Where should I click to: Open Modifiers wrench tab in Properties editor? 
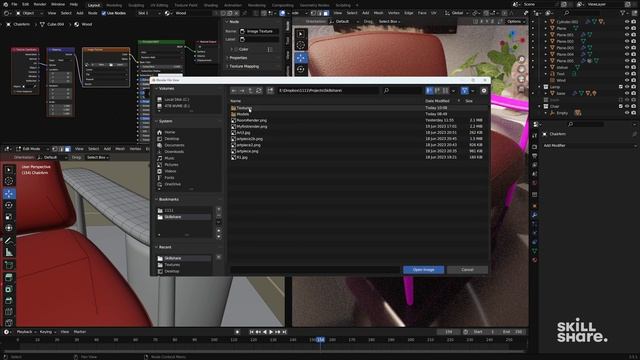(534, 215)
